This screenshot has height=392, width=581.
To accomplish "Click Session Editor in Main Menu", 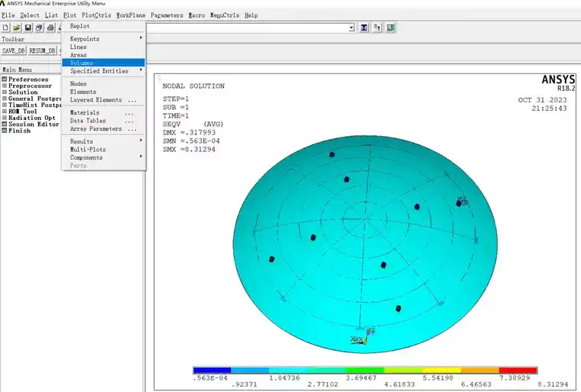I will pyautogui.click(x=34, y=124).
